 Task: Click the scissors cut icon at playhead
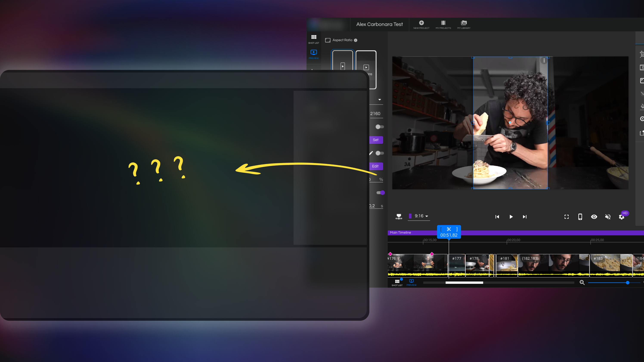(449, 229)
